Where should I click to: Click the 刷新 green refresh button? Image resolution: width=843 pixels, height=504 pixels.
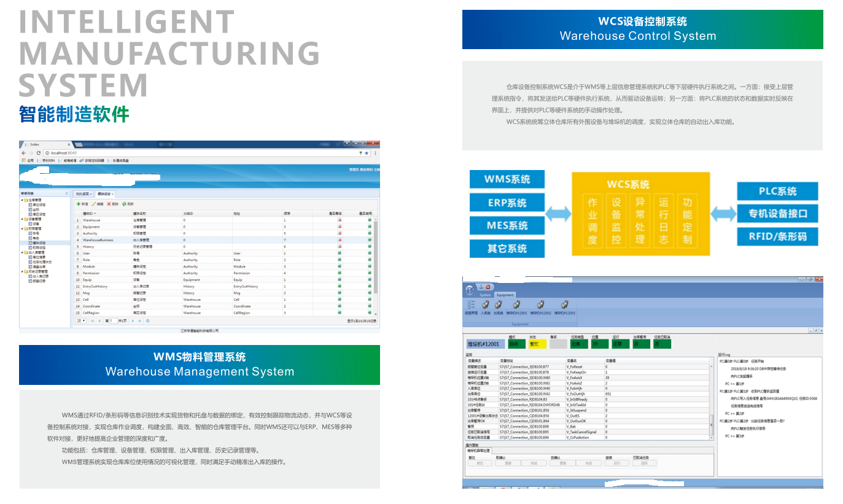pos(128,204)
